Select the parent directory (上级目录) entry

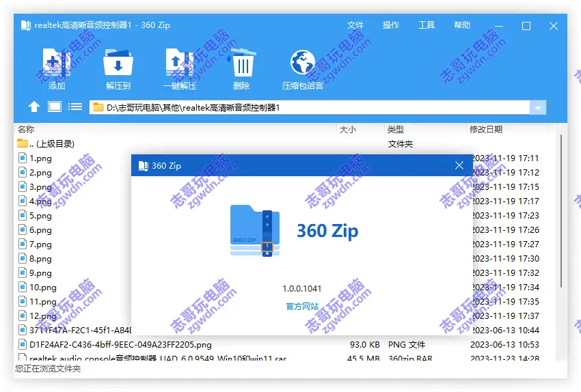point(51,144)
